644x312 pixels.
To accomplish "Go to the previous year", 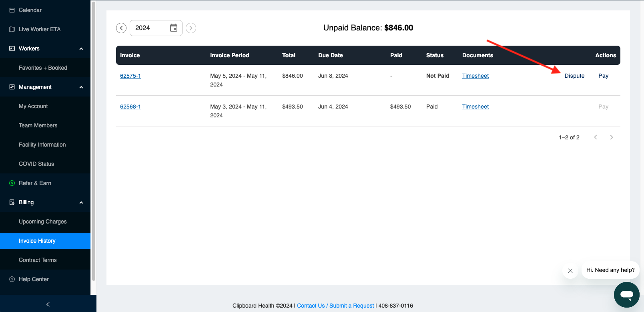I will [x=121, y=28].
